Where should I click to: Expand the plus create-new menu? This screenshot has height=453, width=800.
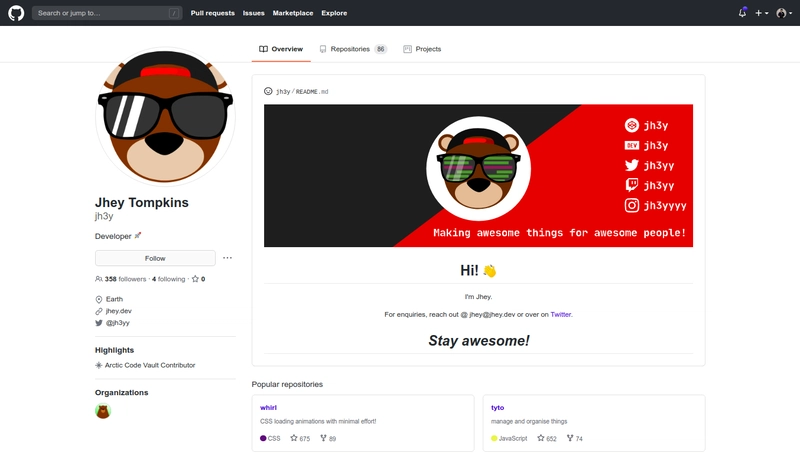pos(761,13)
